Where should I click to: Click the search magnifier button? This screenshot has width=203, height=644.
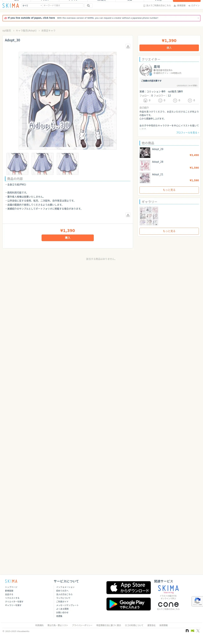click(x=88, y=6)
